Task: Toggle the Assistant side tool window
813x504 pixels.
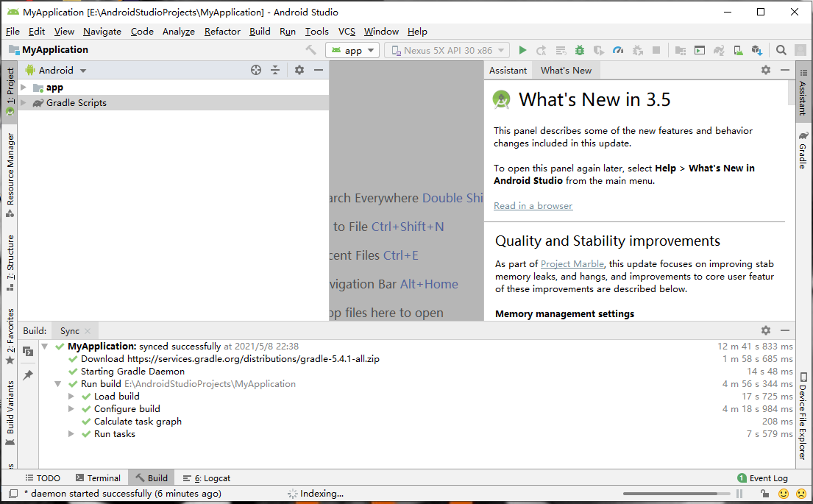Action: click(x=803, y=92)
